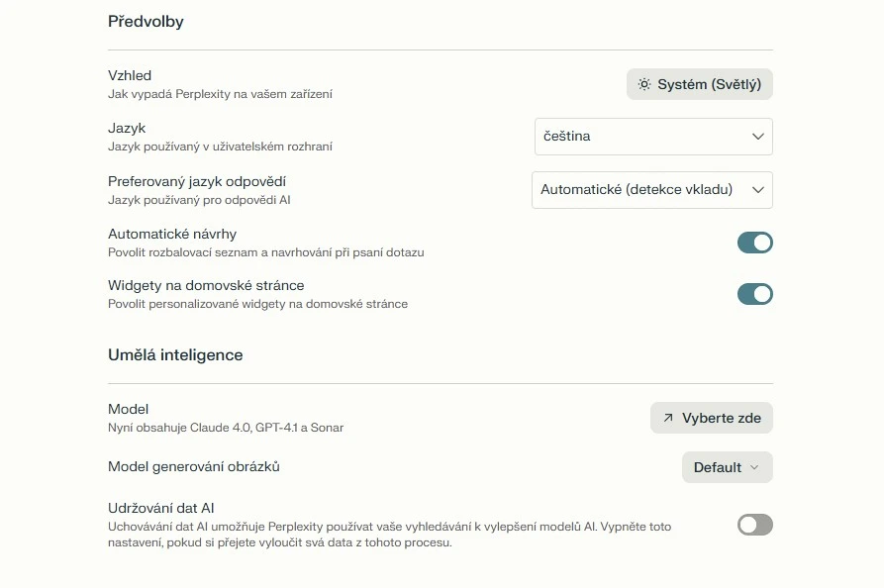This screenshot has height=588, width=884.
Task: Turn off Widgety na domovské stránce
Action: coord(755,294)
